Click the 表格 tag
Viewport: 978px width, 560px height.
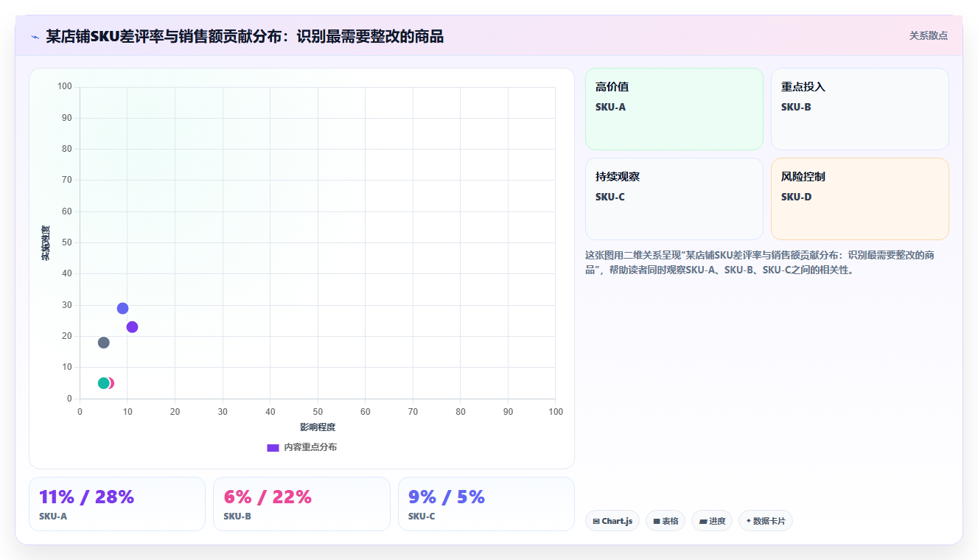click(666, 521)
